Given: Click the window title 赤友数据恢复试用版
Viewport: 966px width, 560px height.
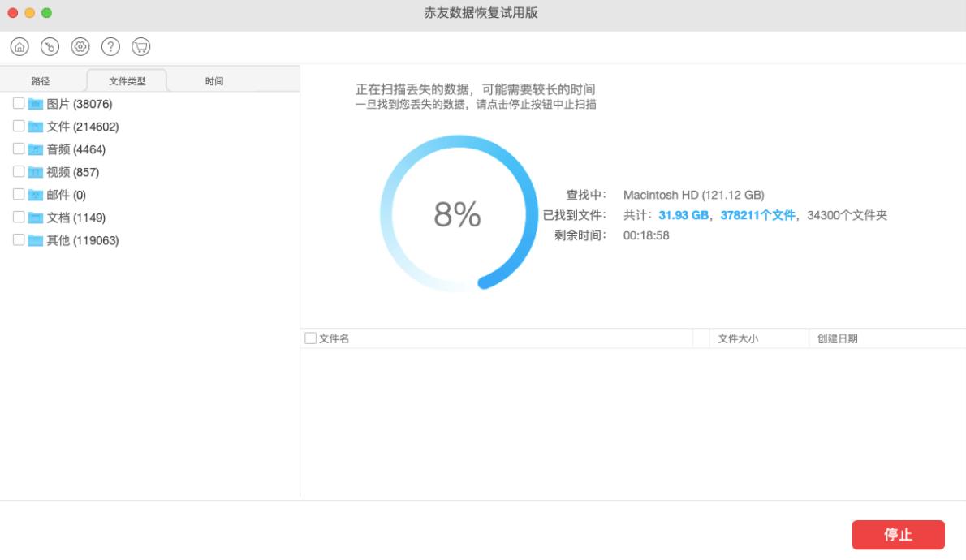Looking at the screenshot, I should [481, 13].
